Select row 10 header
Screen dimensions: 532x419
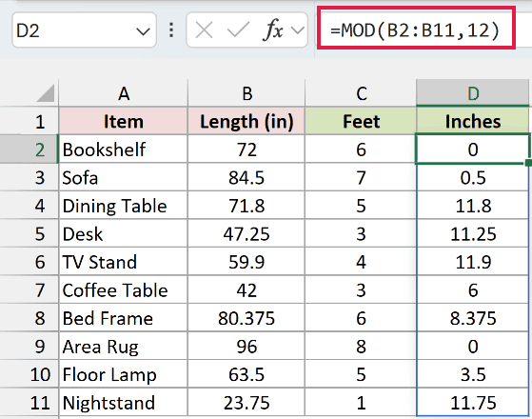coord(30,374)
